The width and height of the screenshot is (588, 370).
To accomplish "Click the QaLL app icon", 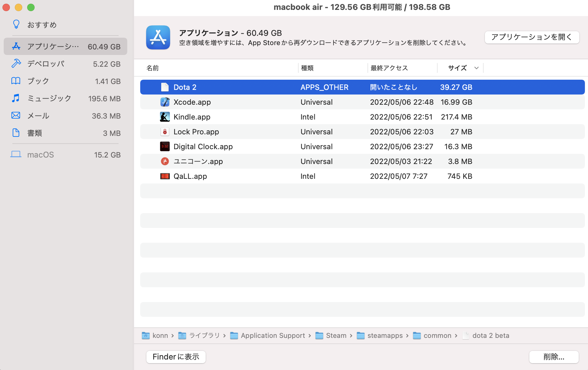I will [165, 176].
